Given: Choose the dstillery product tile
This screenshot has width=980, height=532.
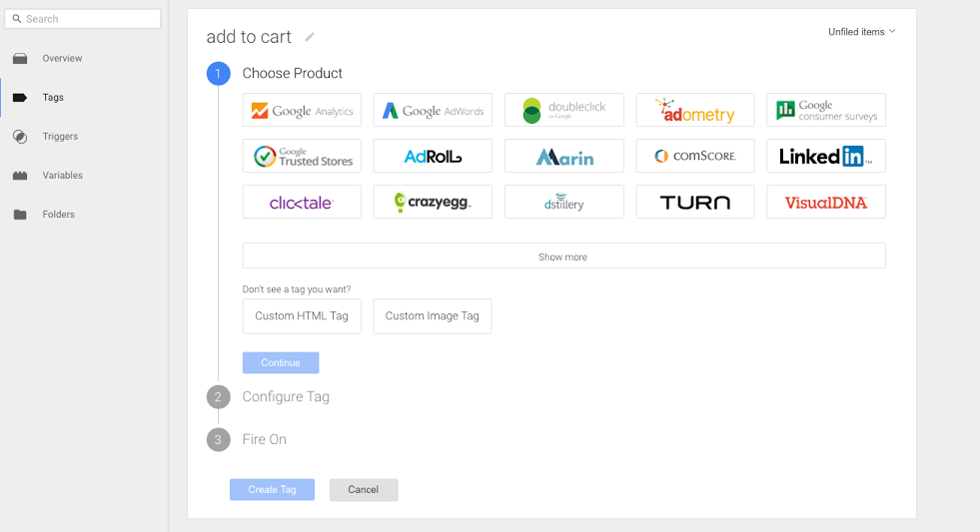Looking at the screenshot, I should point(563,202).
